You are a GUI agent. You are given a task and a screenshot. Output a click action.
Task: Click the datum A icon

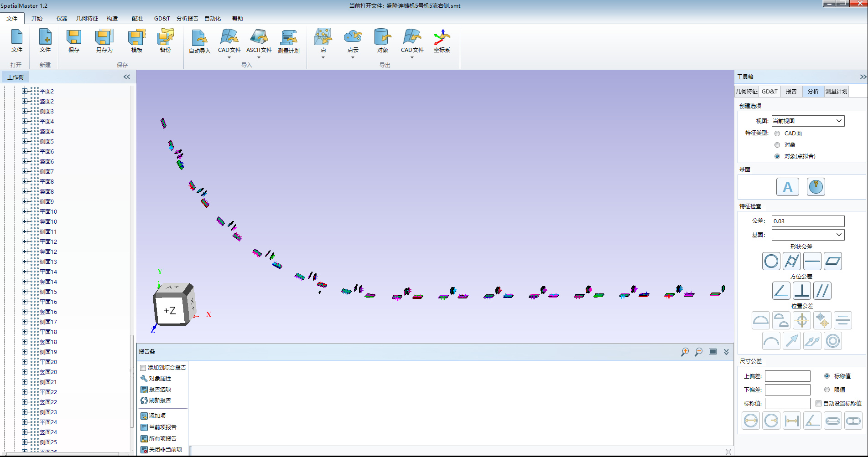point(787,187)
